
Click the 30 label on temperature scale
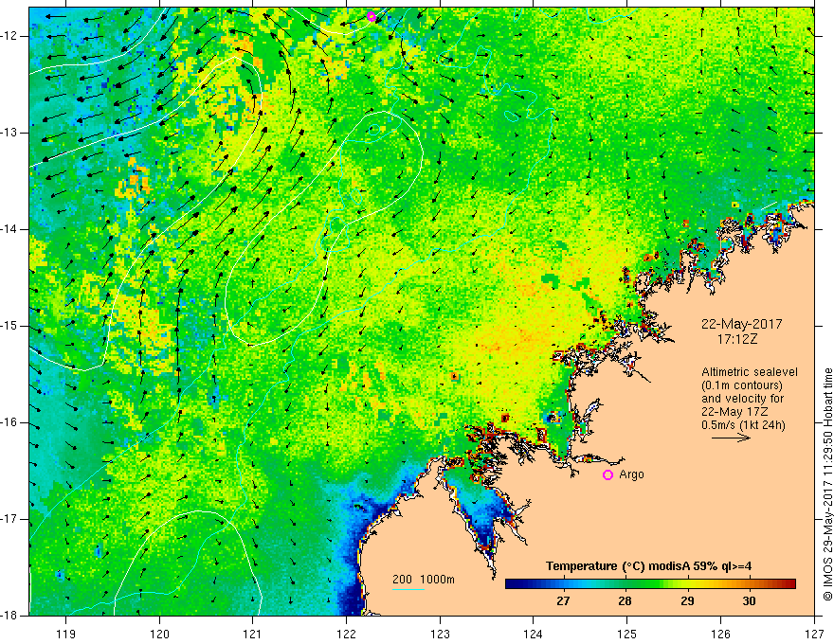(749, 601)
